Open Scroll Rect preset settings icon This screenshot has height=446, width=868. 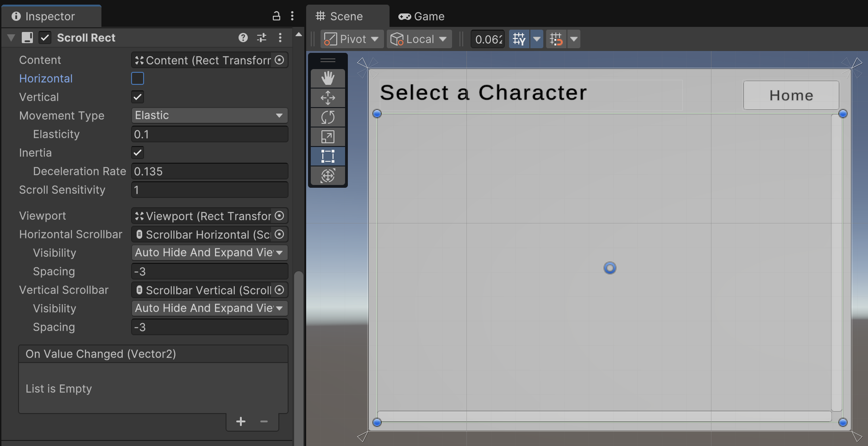tap(262, 38)
